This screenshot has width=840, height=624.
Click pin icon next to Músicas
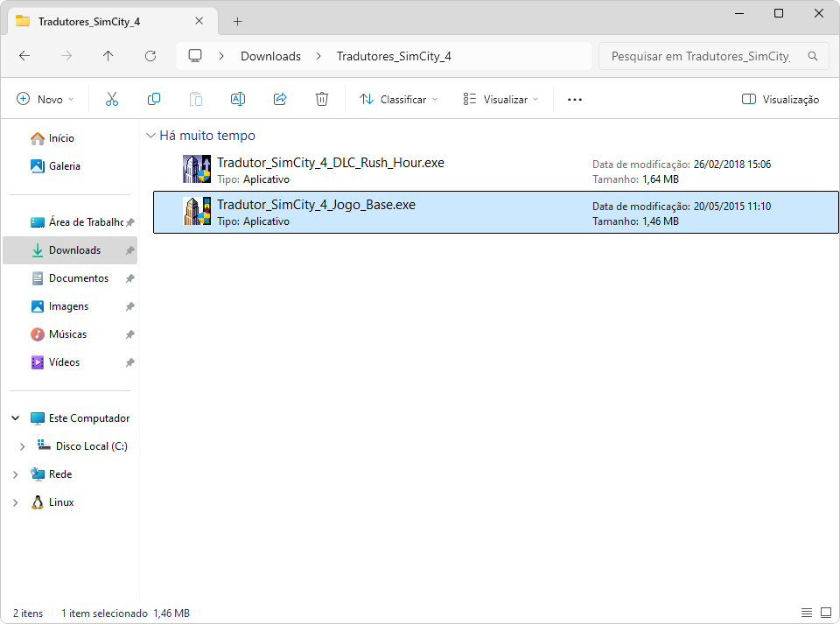point(129,334)
